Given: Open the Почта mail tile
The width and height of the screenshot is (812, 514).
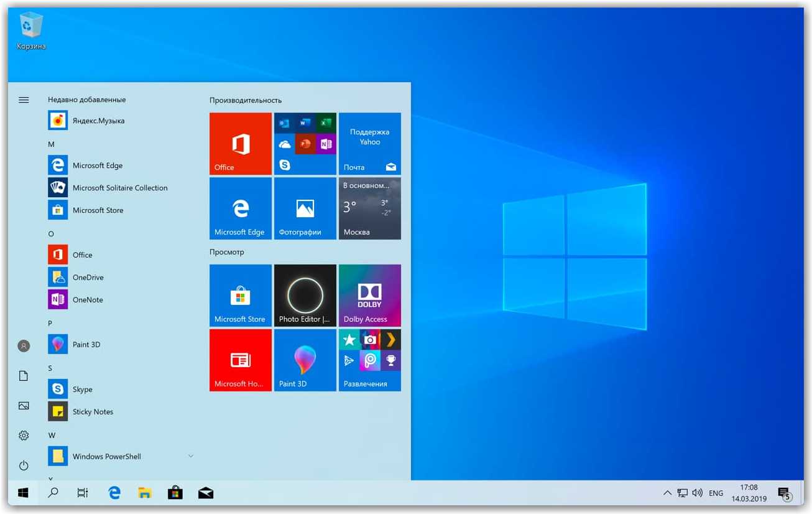Looking at the screenshot, I should (370, 144).
